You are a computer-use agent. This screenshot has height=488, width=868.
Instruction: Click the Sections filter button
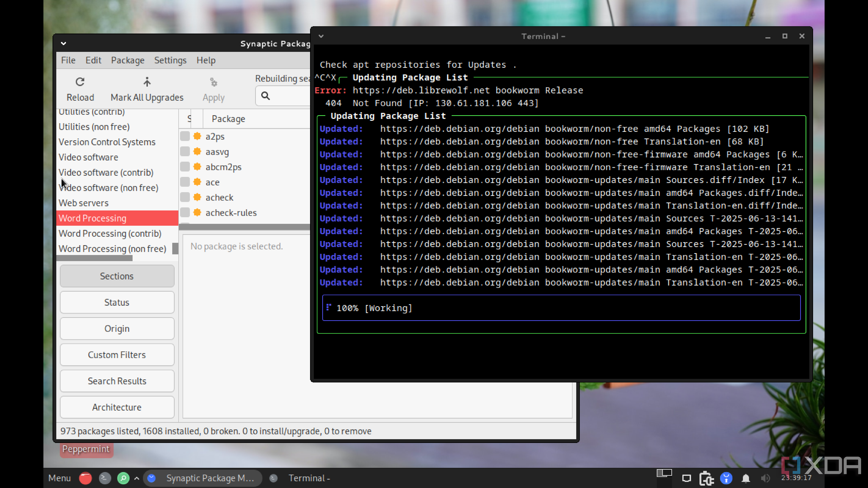[117, 276]
